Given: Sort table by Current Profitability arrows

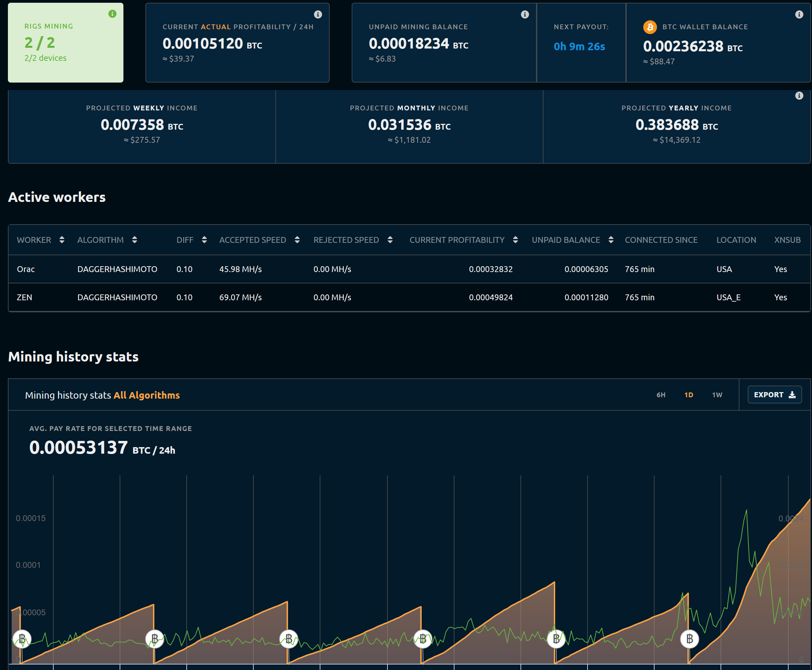Looking at the screenshot, I should click(x=515, y=240).
